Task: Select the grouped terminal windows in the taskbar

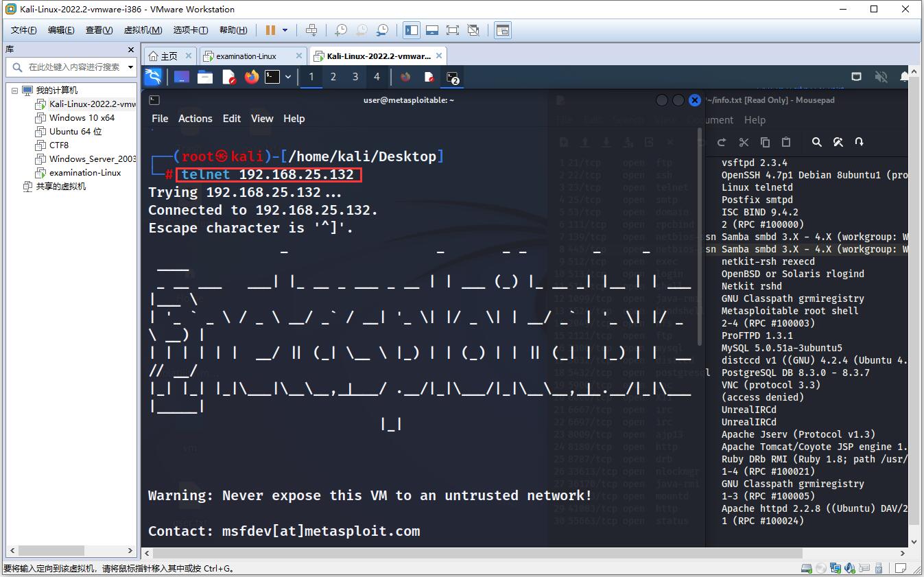Action: [453, 78]
